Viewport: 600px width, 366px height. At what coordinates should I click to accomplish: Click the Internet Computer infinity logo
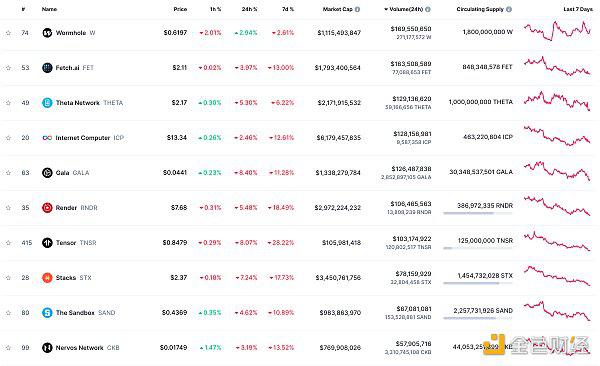click(x=47, y=138)
